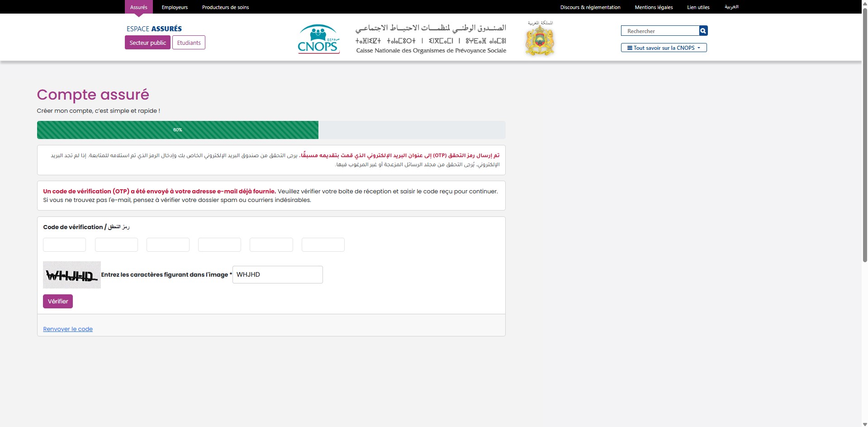Open Lien utiles menu item
Screen dimensions: 868x427
(698, 7)
